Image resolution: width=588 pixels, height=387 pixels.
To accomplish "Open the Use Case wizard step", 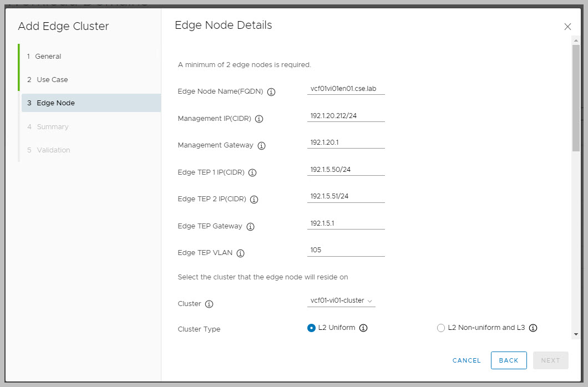I will [x=52, y=79].
